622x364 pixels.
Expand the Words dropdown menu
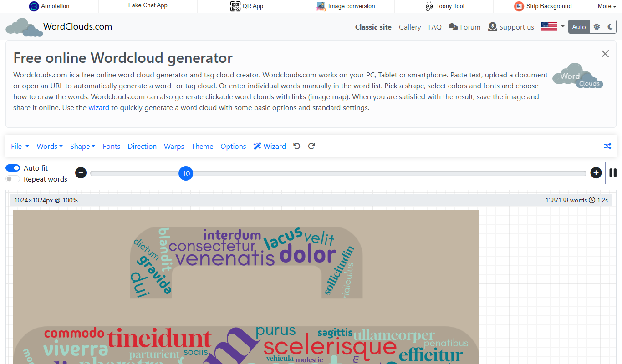pos(50,146)
